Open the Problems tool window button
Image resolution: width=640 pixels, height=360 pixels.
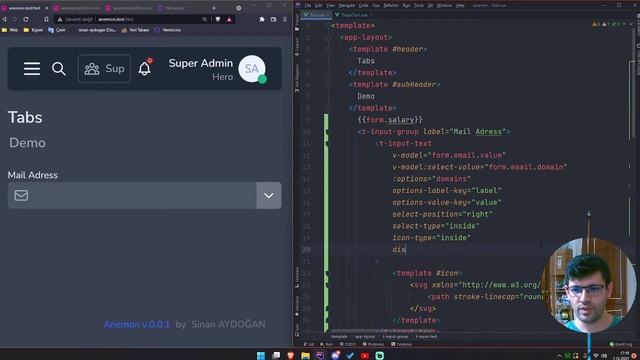click(x=373, y=344)
